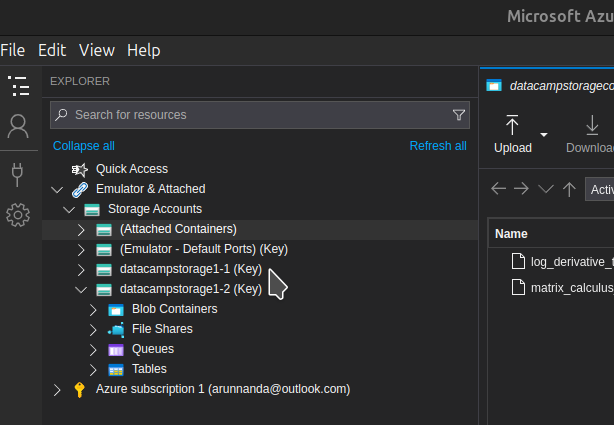Screen dimensions: 614x425
Task: Open the Settings gear icon
Action: pos(18,215)
